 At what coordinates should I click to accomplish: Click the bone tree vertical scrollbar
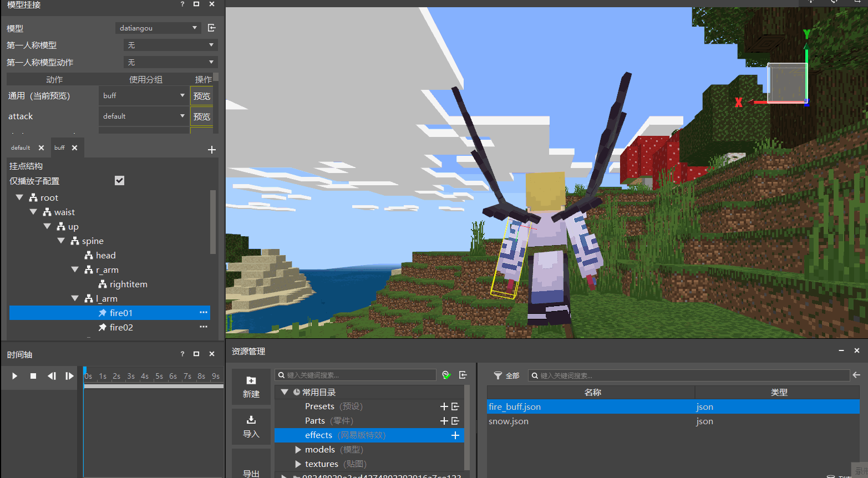coord(212,222)
